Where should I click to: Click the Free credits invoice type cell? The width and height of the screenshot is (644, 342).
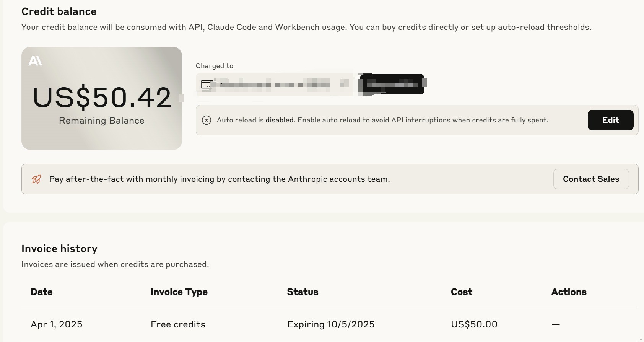[x=178, y=324]
